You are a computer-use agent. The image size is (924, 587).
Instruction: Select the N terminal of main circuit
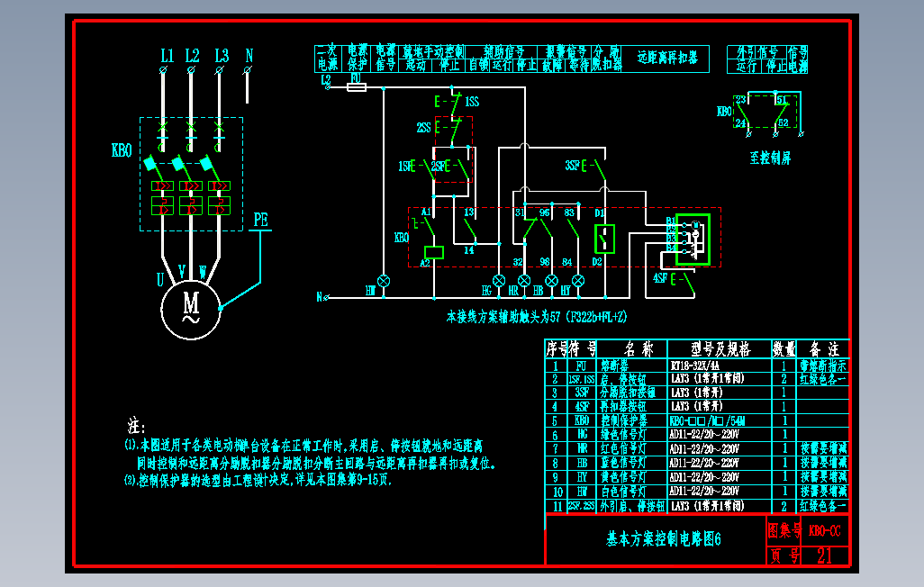pyautogui.click(x=248, y=69)
